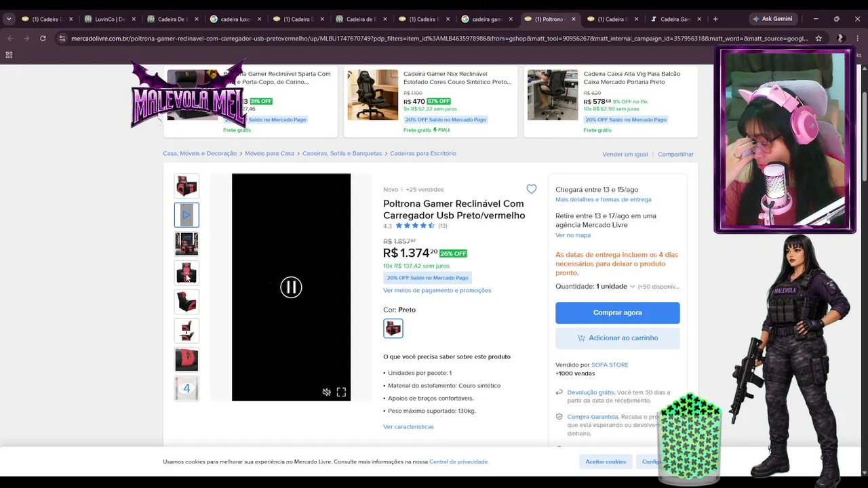Go to Móveis para Casa breadcrumb
This screenshot has width=868, height=488.
click(x=269, y=154)
